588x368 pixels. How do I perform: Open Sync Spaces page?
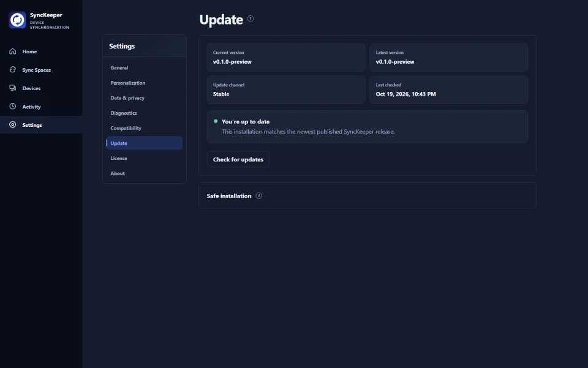(x=41, y=70)
